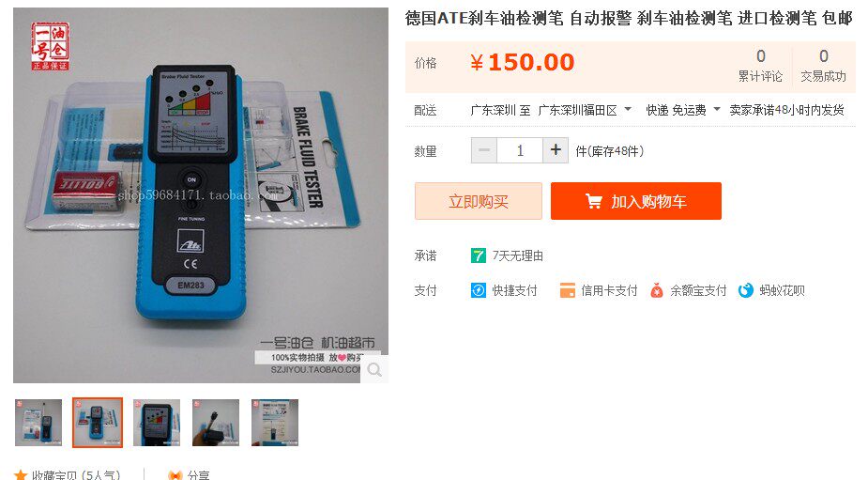
Task: Click the 信用卡支付 credit card icon
Action: [x=568, y=290]
